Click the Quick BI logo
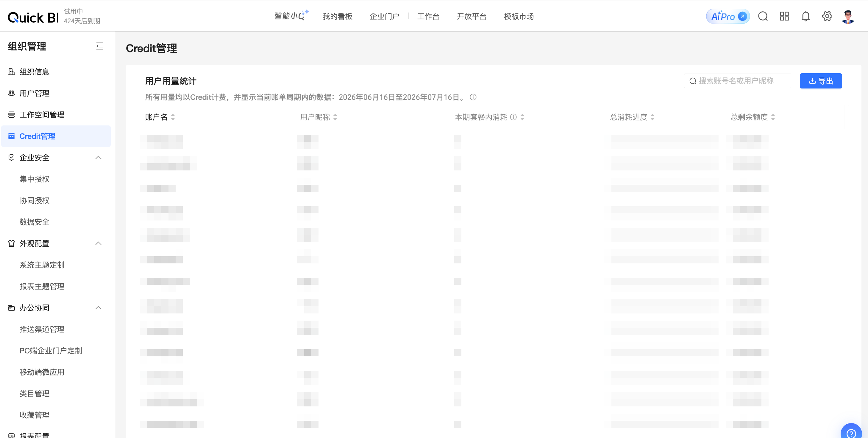The image size is (868, 438). 33,17
